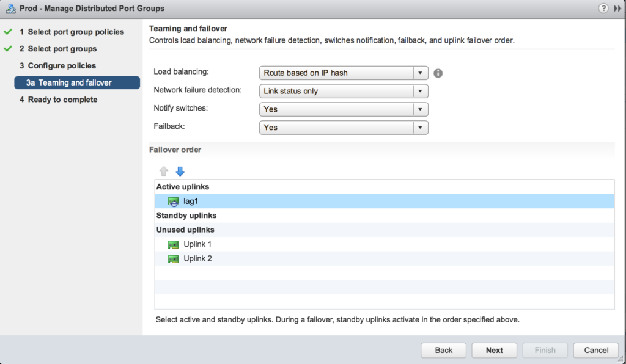This screenshot has height=364, width=626.
Task: Open the Load balancing dropdown
Action: (344, 73)
